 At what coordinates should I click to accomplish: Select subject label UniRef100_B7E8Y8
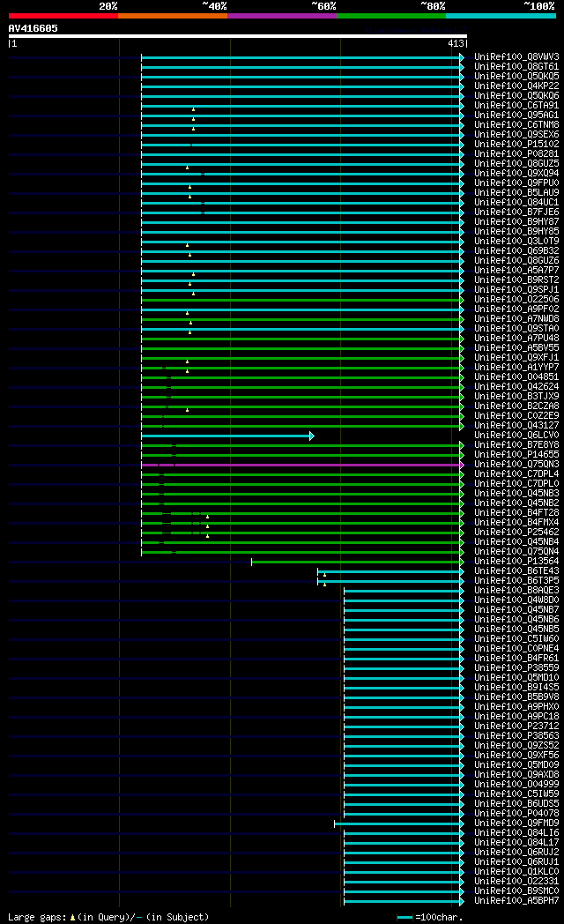pyautogui.click(x=516, y=445)
